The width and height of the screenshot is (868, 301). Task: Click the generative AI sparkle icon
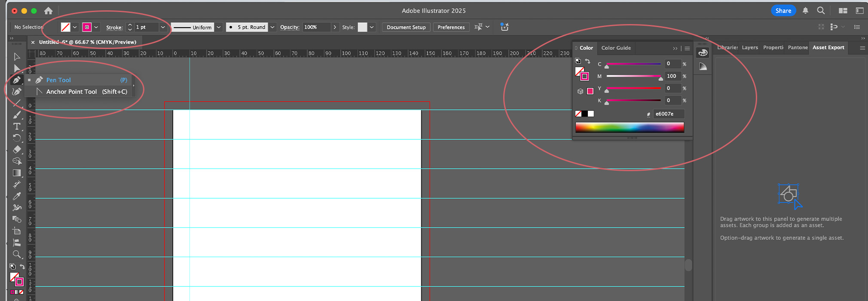(504, 27)
